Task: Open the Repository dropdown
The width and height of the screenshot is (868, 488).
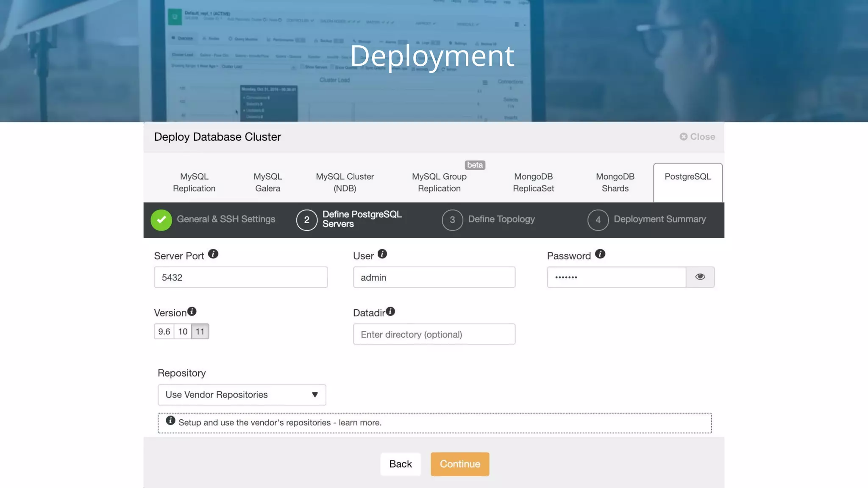Action: [x=242, y=395]
